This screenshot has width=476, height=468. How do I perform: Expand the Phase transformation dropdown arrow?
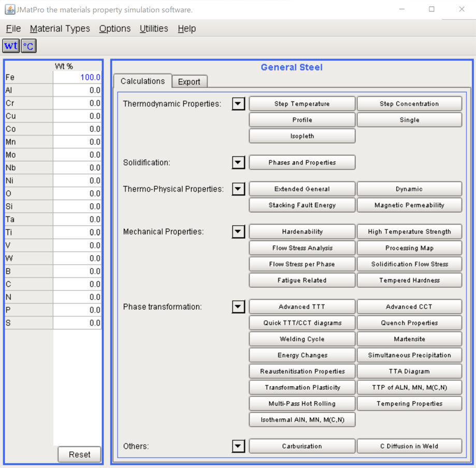pos(238,307)
